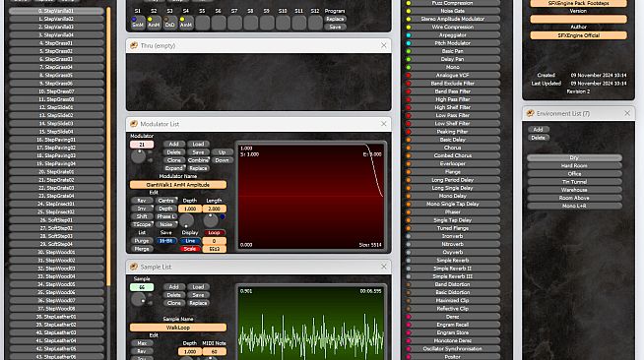Click the Modulator Name field
The width and height of the screenshot is (644, 360).
coord(178,185)
